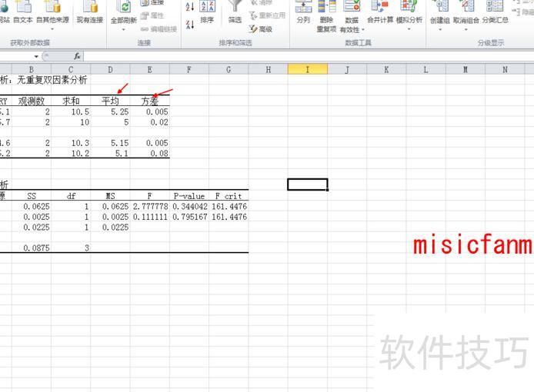This screenshot has width=534, height=392.
Task: Open From Other Sources (自其他来源) menu
Action: [x=52, y=15]
